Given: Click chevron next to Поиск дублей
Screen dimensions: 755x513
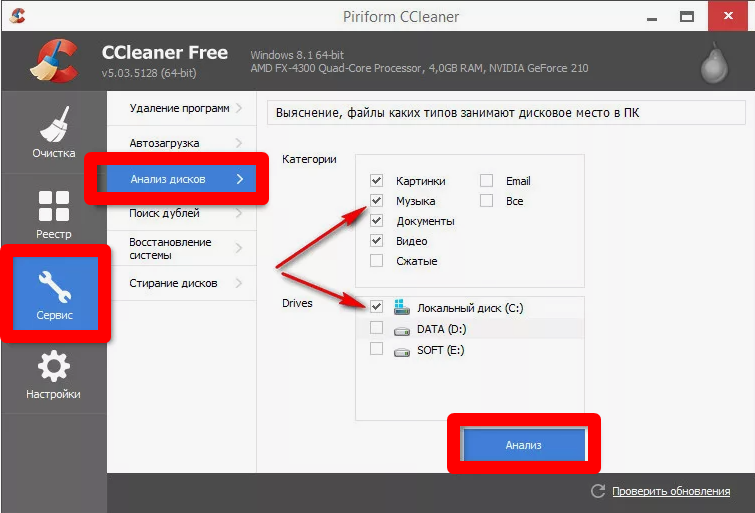Looking at the screenshot, I should click(239, 213).
